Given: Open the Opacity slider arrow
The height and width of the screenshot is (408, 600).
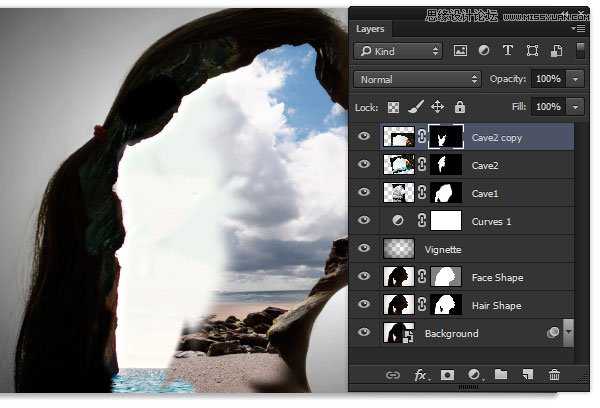Looking at the screenshot, I should click(576, 79).
